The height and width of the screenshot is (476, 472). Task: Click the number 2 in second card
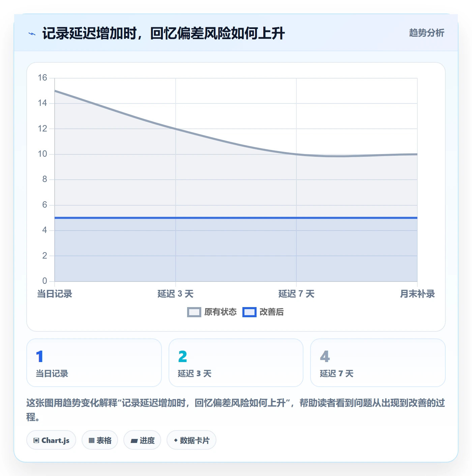click(x=182, y=356)
